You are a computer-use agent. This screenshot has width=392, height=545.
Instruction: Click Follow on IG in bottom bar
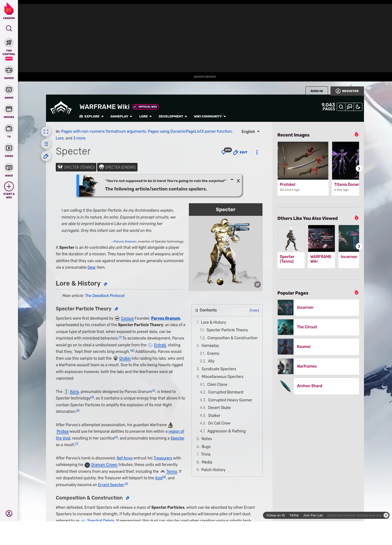click(x=275, y=515)
